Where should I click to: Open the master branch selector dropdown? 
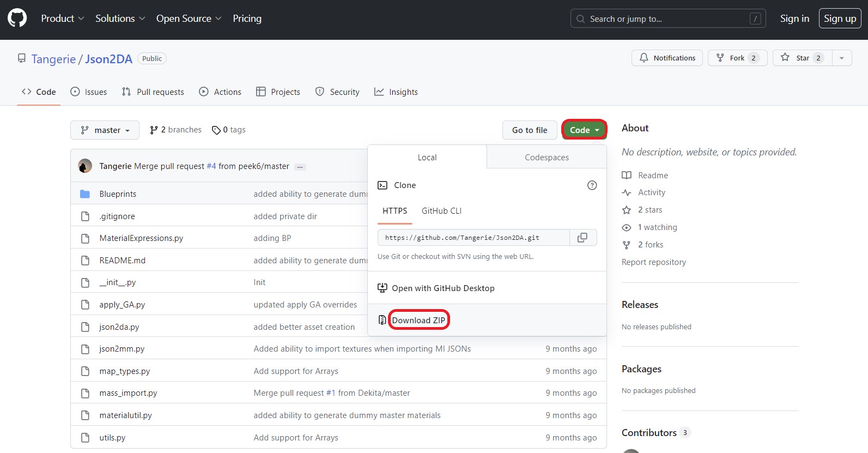(105, 130)
